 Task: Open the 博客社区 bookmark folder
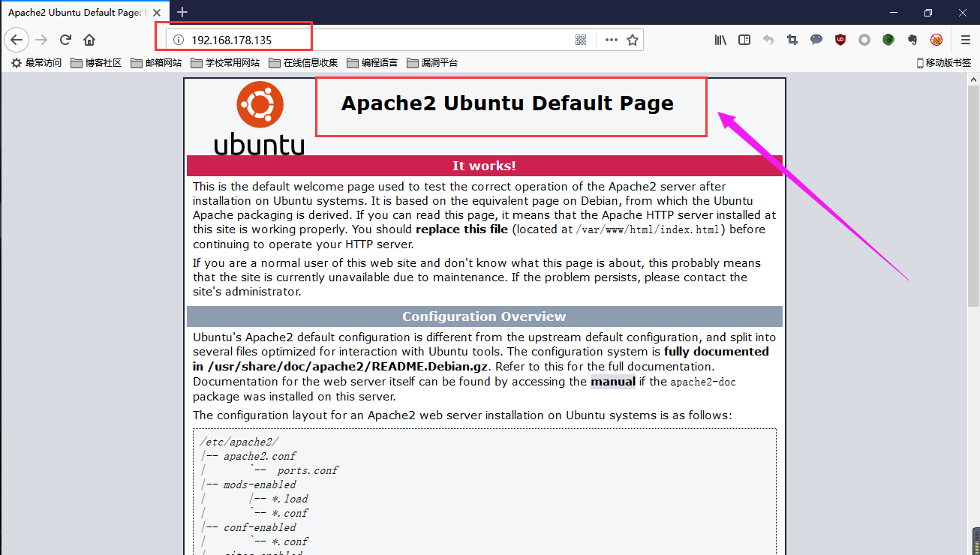pyautogui.click(x=96, y=63)
